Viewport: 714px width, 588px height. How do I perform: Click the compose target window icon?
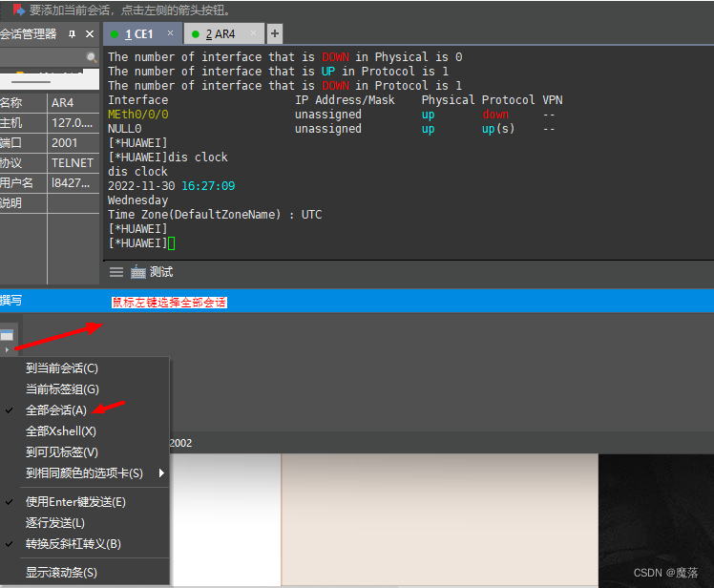[8, 335]
